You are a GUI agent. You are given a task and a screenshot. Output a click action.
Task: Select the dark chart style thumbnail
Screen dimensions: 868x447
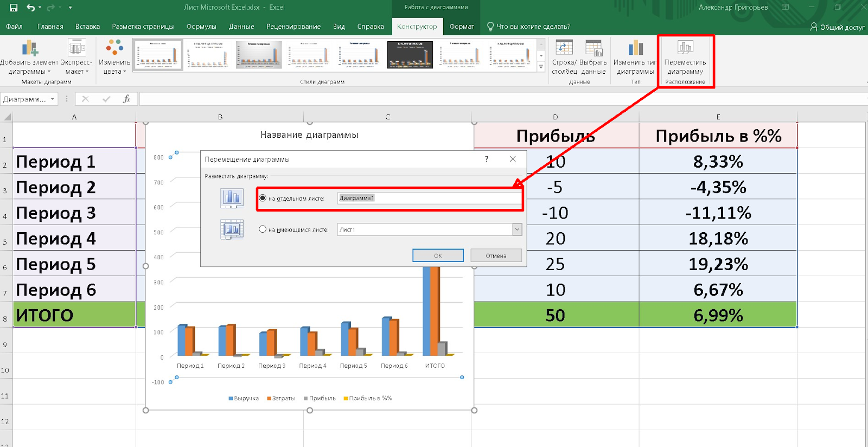pos(410,55)
